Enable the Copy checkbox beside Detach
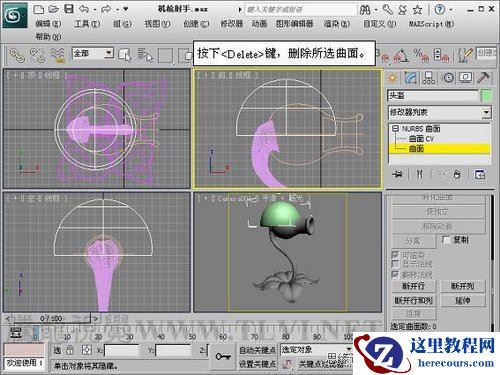Image resolution: width=500 pixels, height=375 pixels. tap(445, 240)
